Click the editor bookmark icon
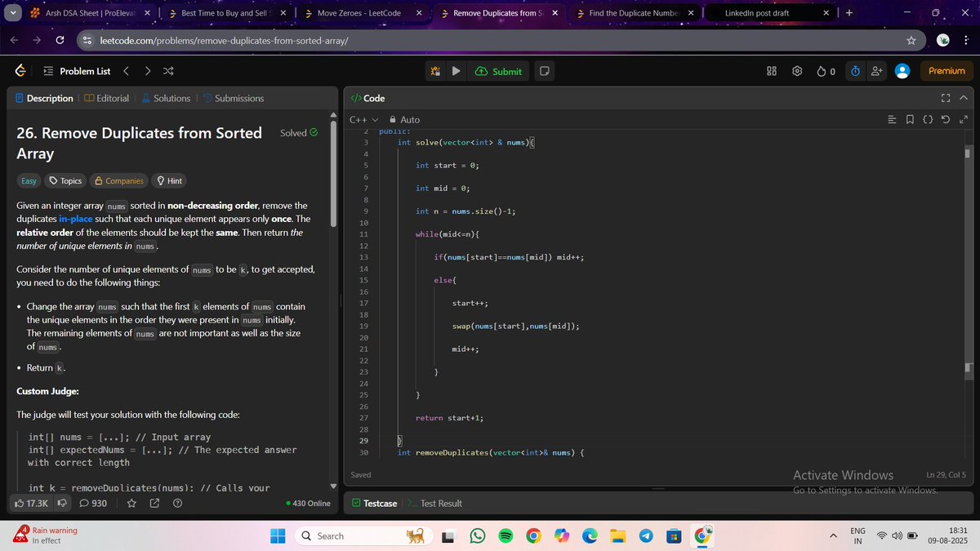This screenshot has width=980, height=551. (x=910, y=120)
